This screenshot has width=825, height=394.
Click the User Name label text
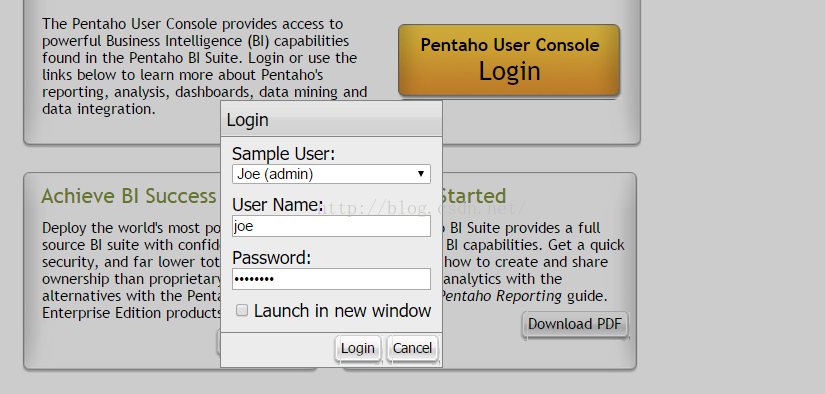coord(277,205)
